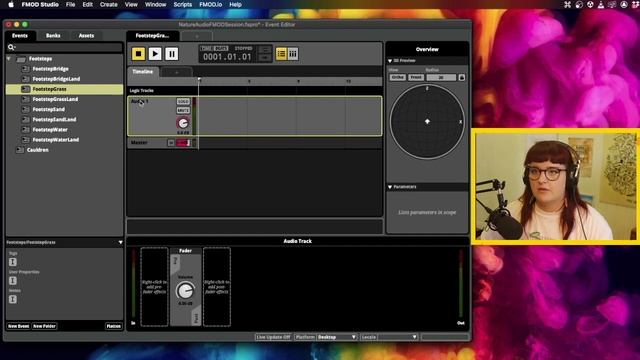Viewport: 640px width, 360px height.
Task: Stop playback with the yellow stop button
Action: (x=138, y=54)
